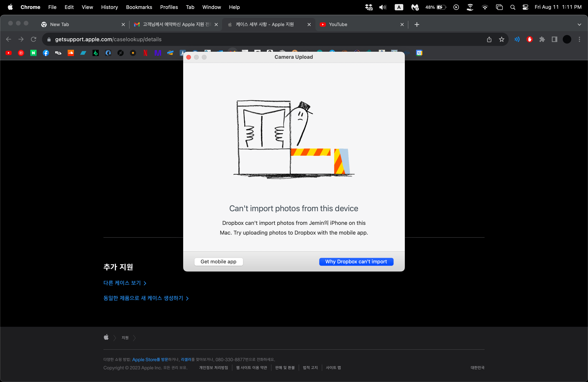Open the Extensions puzzle icon
The image size is (588, 382).
tap(542, 39)
